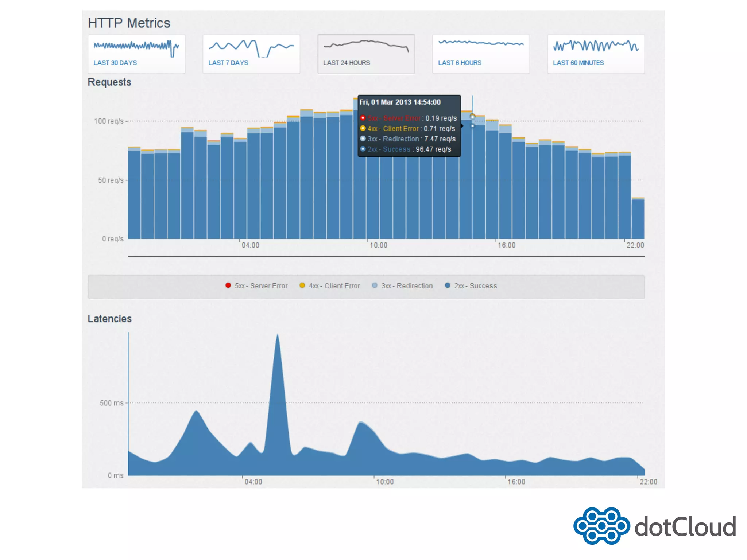Screen dimensions: 747x560
Task: Click the yellow 4xx legend dot
Action: coord(302,285)
